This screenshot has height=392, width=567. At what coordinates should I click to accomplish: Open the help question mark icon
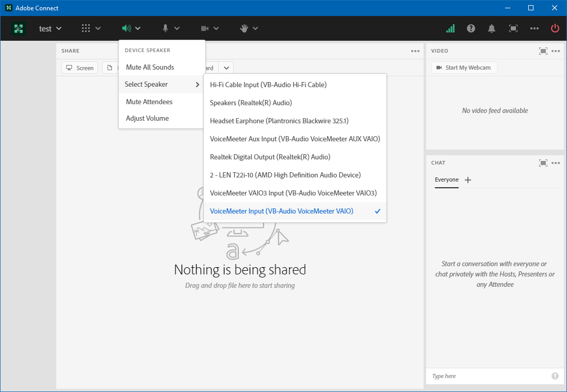point(471,28)
